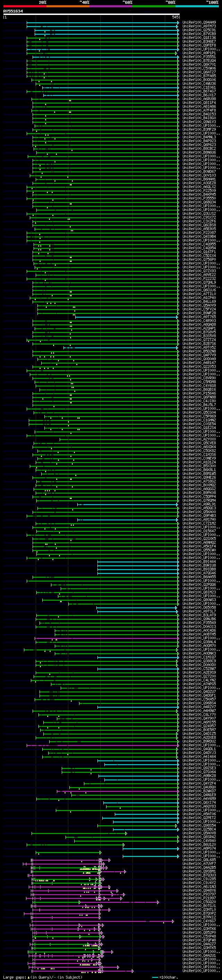Screen dimensions: 222x980
Task: Click the cyan alignment bar for UniRef100_A9T052
Action: coord(121,347)
